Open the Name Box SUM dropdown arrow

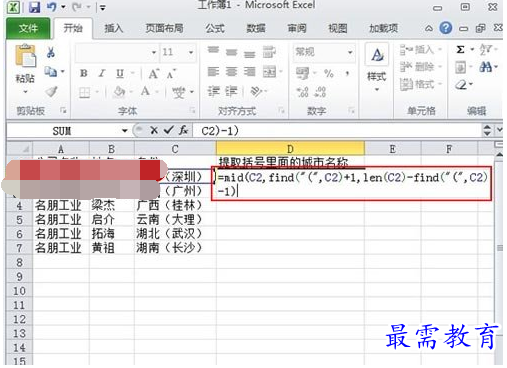pyautogui.click(x=124, y=131)
